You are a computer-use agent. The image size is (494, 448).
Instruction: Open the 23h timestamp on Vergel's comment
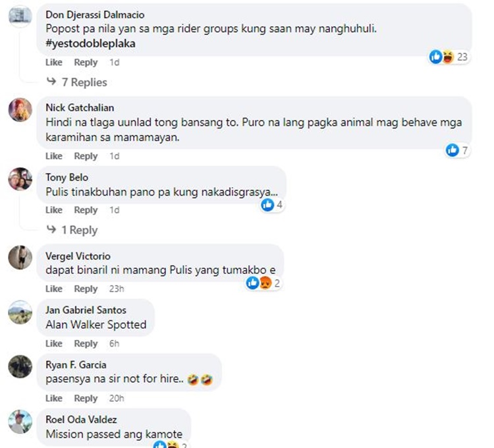tap(117, 289)
